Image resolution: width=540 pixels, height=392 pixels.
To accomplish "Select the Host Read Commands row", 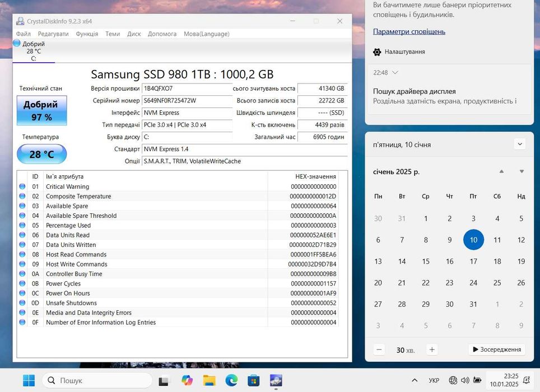I will tap(178, 254).
